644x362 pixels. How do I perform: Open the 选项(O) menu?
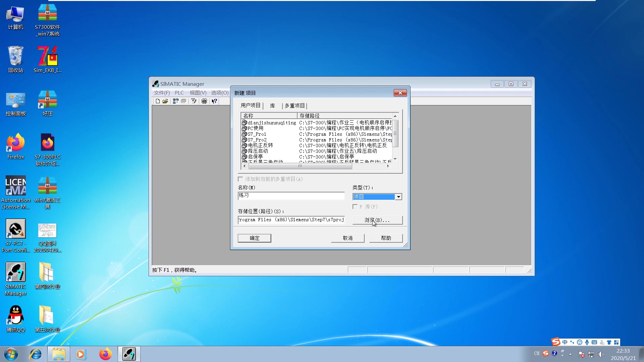220,93
